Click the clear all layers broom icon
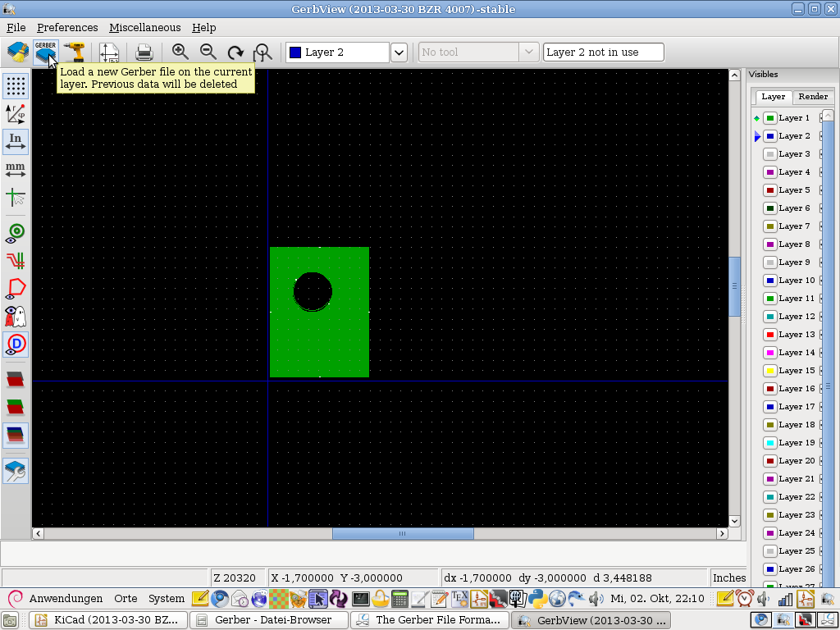The image size is (840, 630). (18, 52)
